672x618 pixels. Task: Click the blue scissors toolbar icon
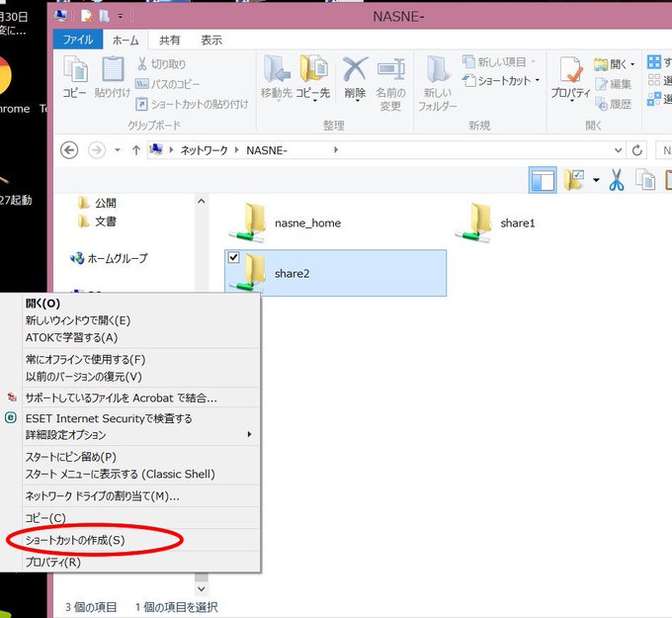[x=616, y=180]
